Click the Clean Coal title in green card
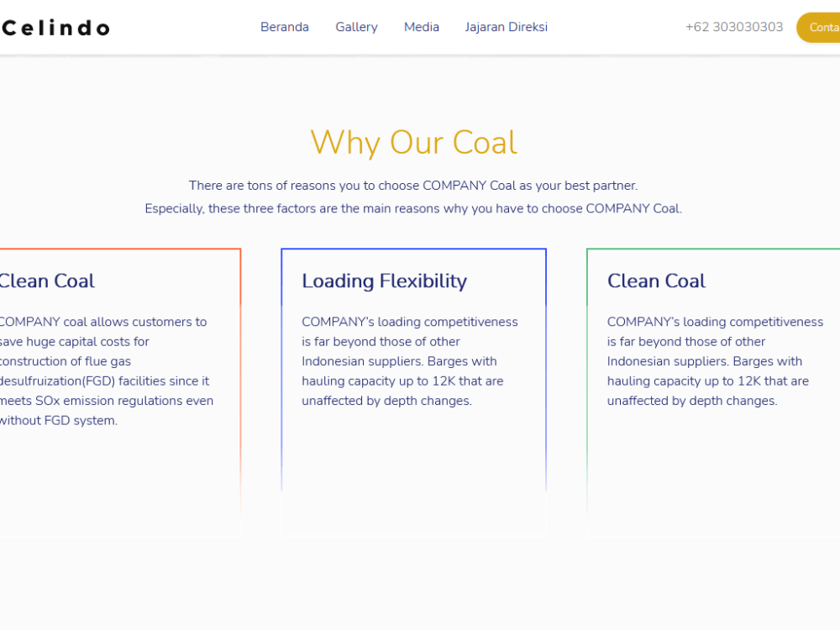840x630 pixels. pos(656,281)
